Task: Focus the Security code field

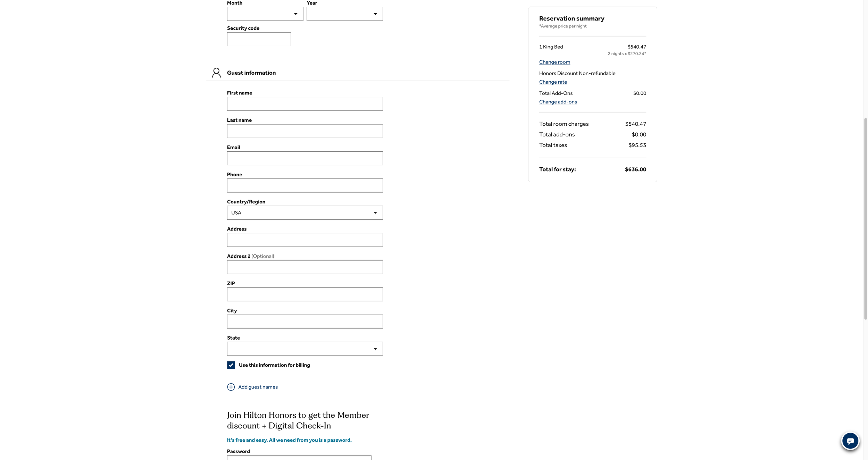Action: (259, 39)
